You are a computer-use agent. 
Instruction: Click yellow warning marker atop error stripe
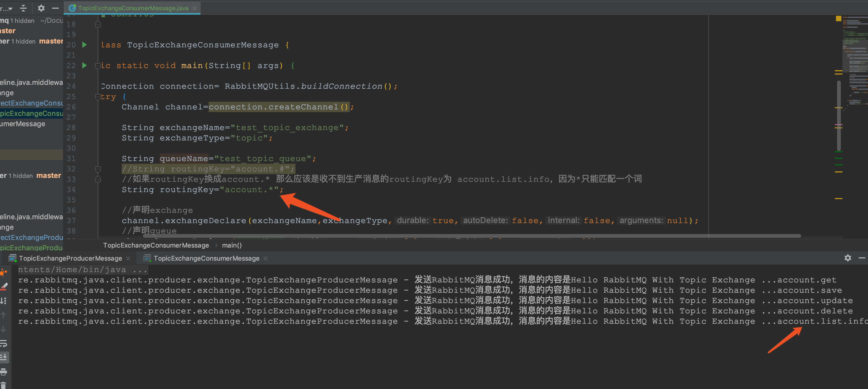pyautogui.click(x=838, y=18)
